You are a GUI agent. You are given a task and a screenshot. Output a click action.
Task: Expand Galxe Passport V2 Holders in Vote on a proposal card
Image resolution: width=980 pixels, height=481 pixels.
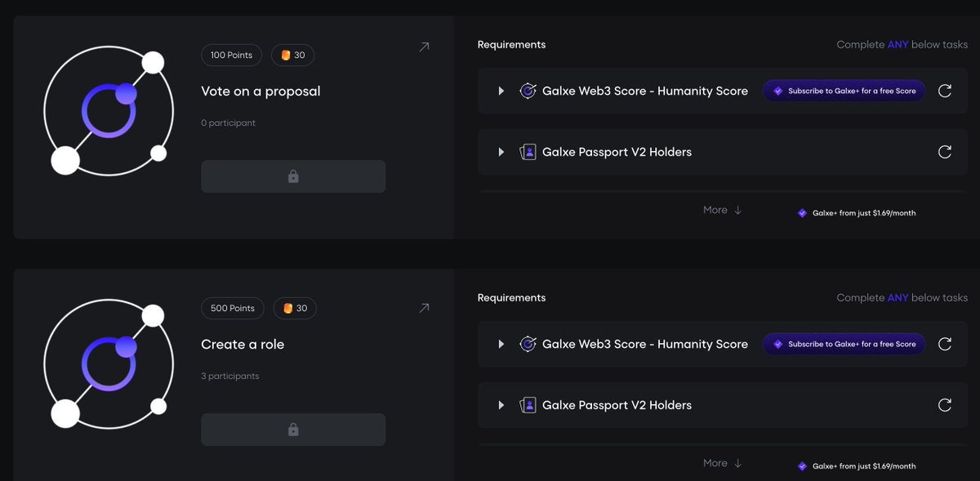click(501, 152)
